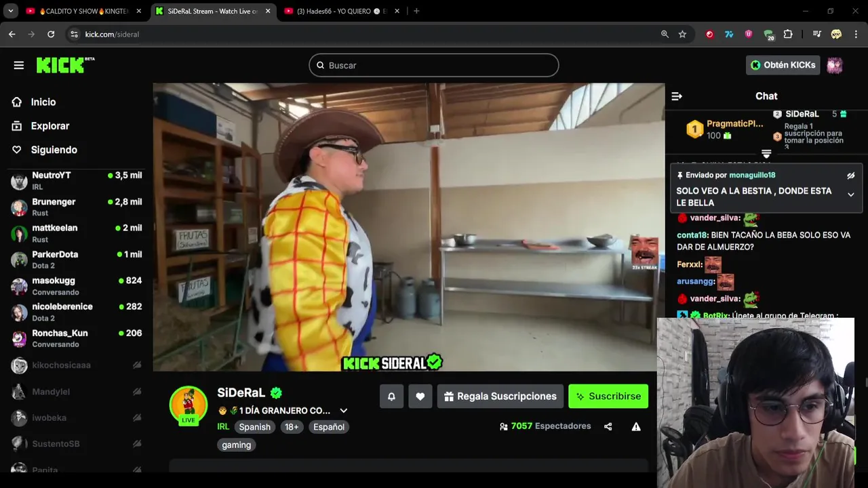Viewport: 868px width, 488px height.
Task: Open offline kikochosicaaa channel
Action: 77,365
